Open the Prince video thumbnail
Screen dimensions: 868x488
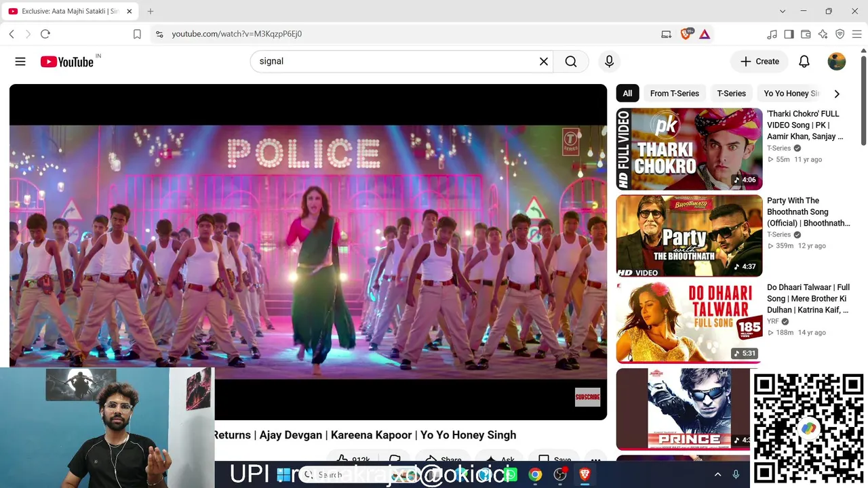coord(684,409)
